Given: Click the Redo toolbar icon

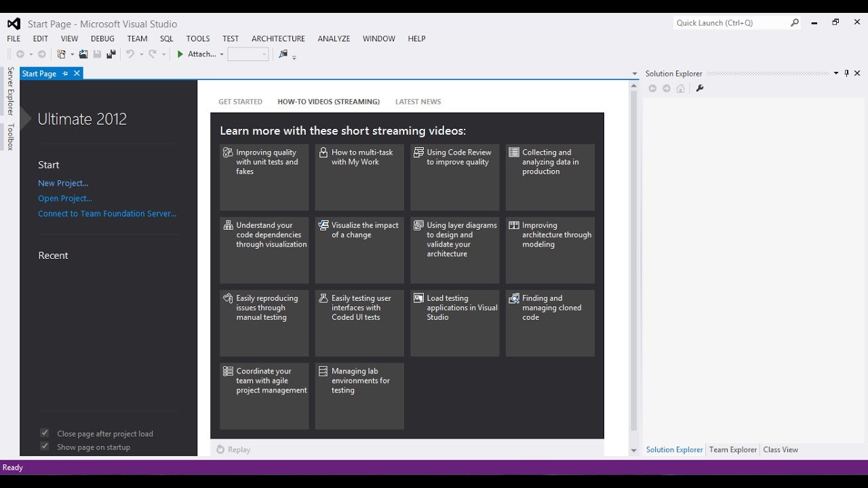Looking at the screenshot, I should (153, 54).
